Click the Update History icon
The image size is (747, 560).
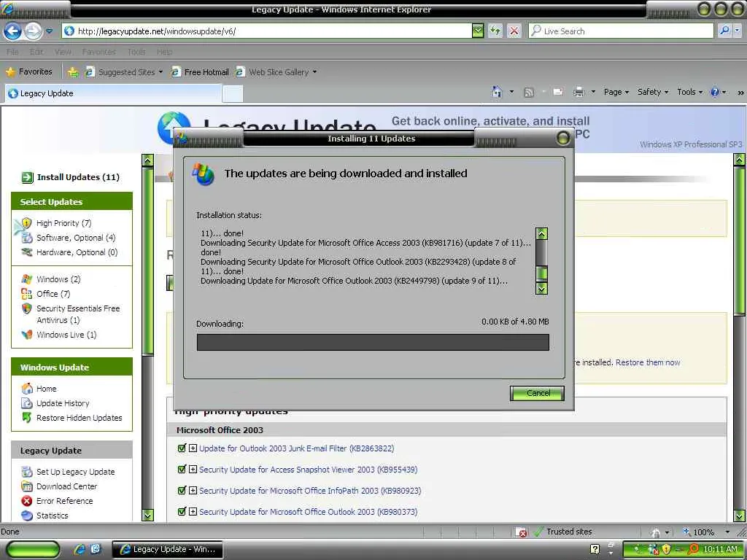tap(27, 403)
